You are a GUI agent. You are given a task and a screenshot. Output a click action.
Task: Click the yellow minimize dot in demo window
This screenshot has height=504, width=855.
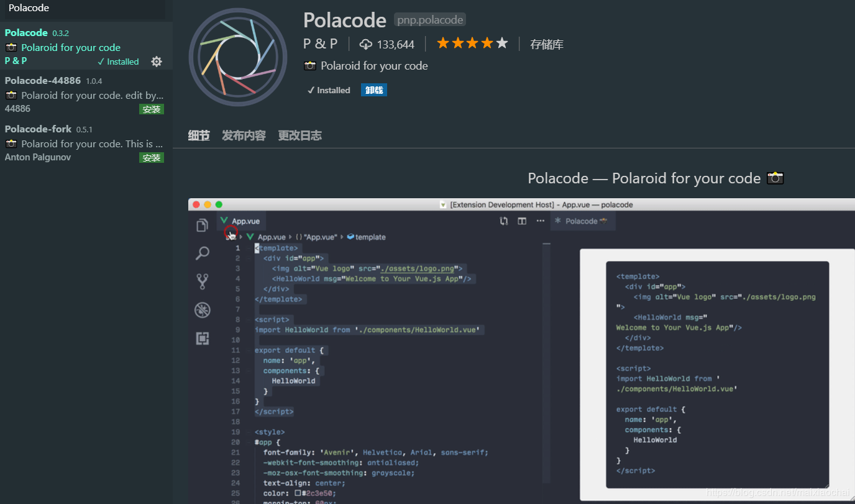click(x=208, y=204)
